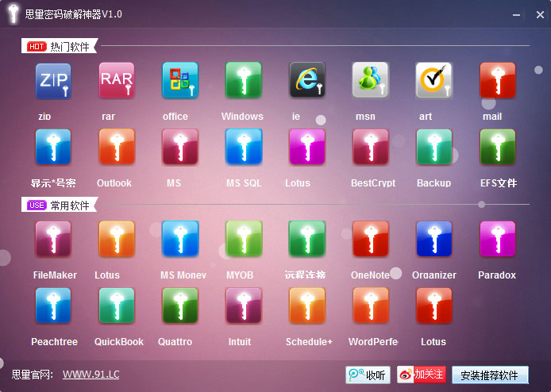
Task: Open the MS Money key icon
Action: click(180, 239)
